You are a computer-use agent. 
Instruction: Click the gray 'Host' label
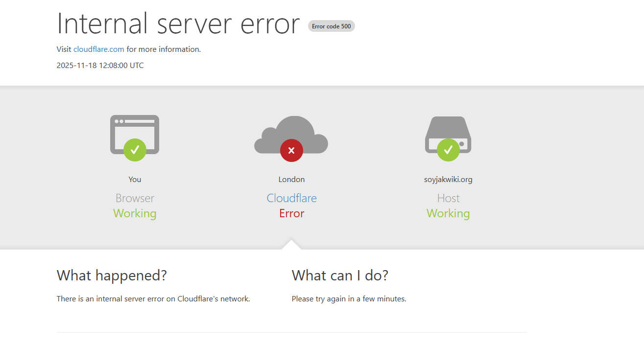tap(448, 198)
